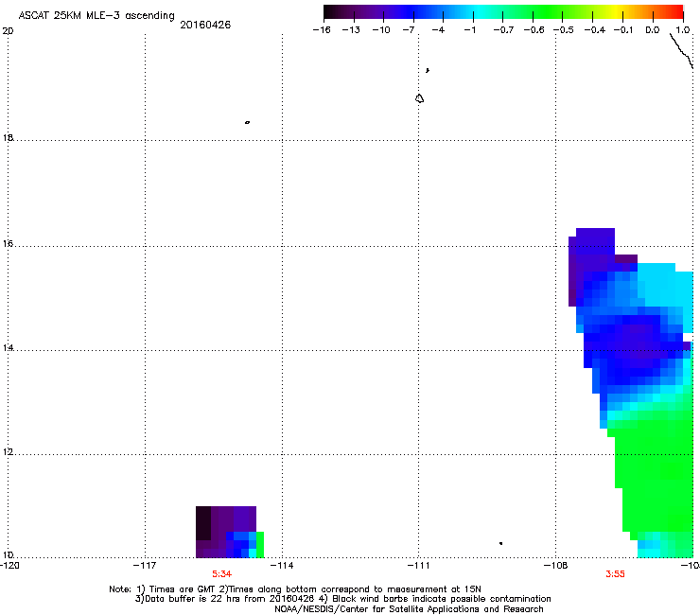This screenshot has height=615, width=700.
Task: Click the Times are GMT note line
Action: 295,589
